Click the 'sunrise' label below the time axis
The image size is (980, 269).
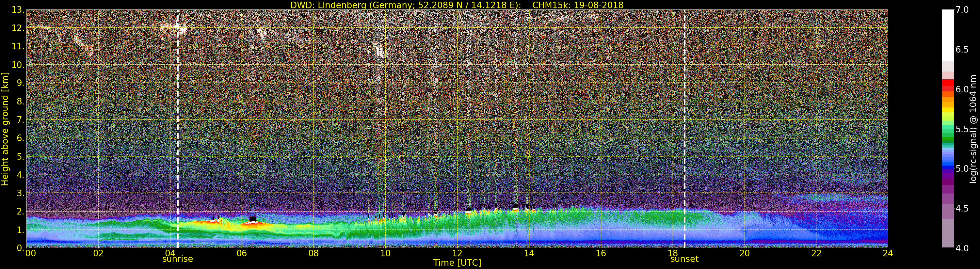point(178,259)
